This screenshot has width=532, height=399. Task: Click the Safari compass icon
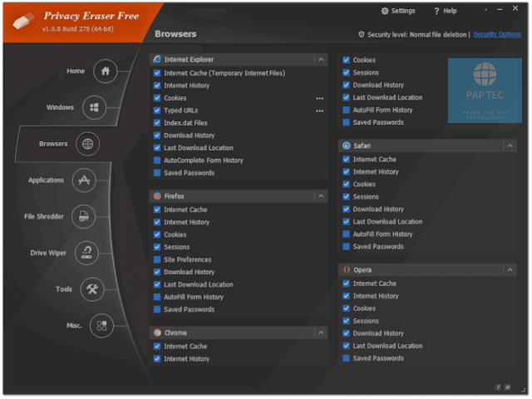tap(346, 146)
